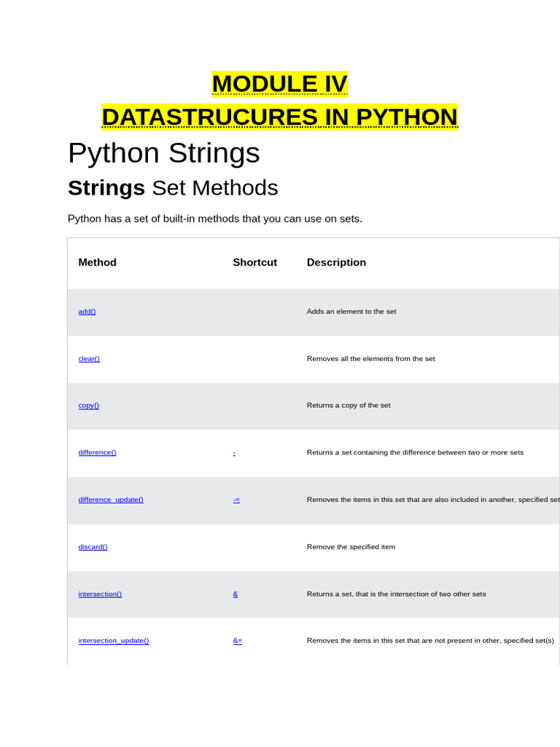Click the minus shortcut link for difference()
Screen dimensions: 560x747
234,452
